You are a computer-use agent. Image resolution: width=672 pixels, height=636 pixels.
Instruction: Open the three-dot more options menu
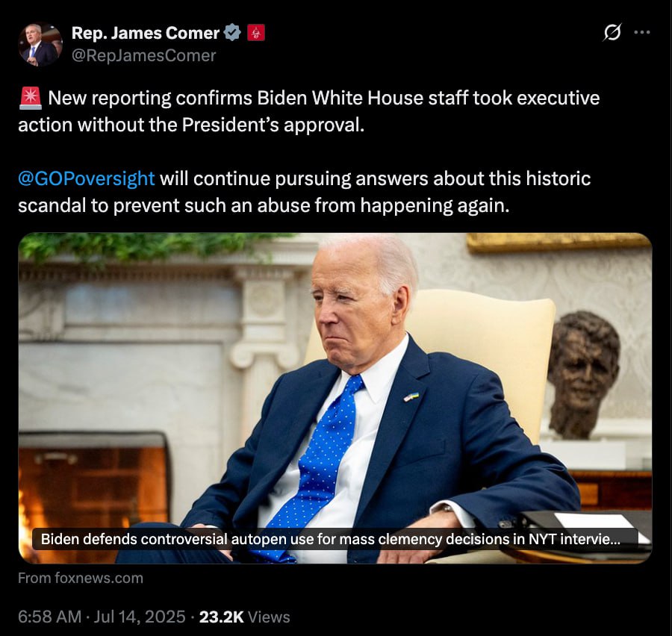click(641, 32)
